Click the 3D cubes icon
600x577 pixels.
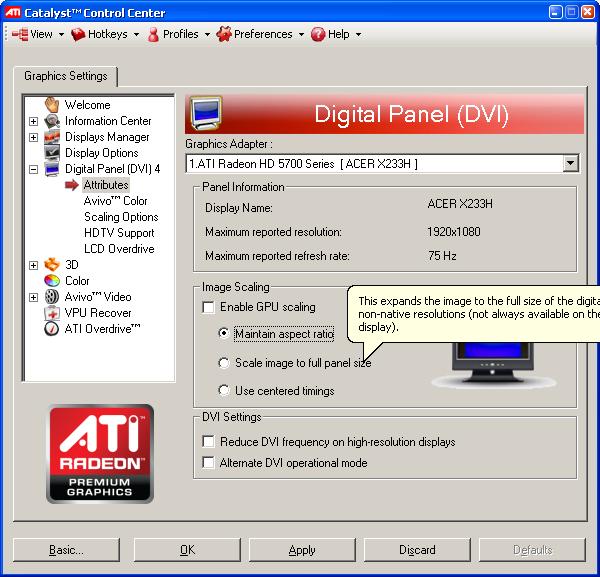tap(52, 264)
